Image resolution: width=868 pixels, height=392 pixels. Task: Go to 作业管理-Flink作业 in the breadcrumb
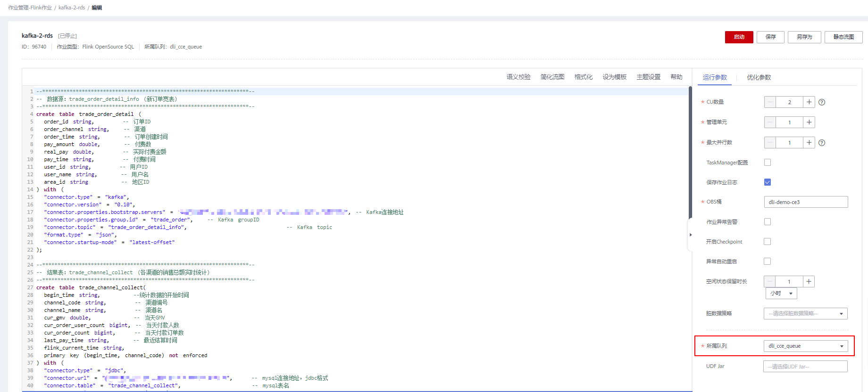pos(30,8)
